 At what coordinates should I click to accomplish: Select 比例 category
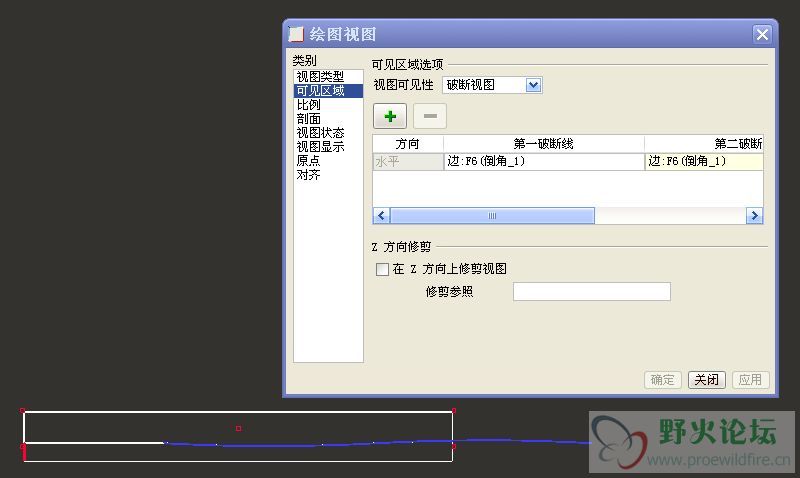tap(309, 105)
